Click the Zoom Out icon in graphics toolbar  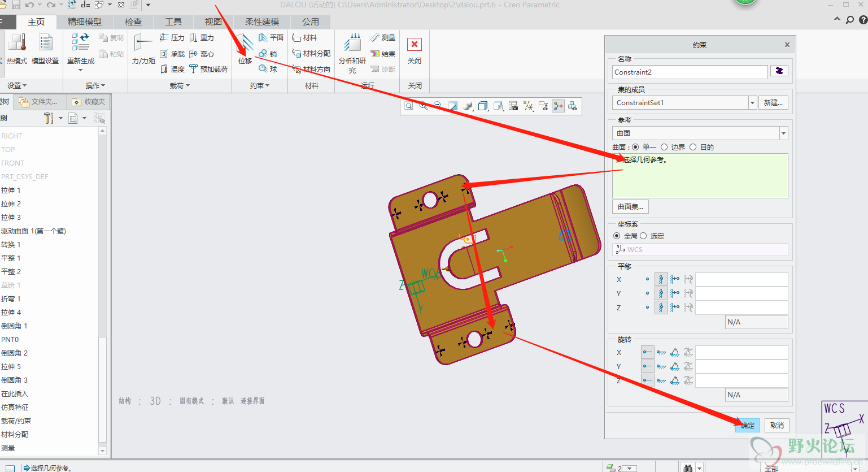tap(438, 106)
